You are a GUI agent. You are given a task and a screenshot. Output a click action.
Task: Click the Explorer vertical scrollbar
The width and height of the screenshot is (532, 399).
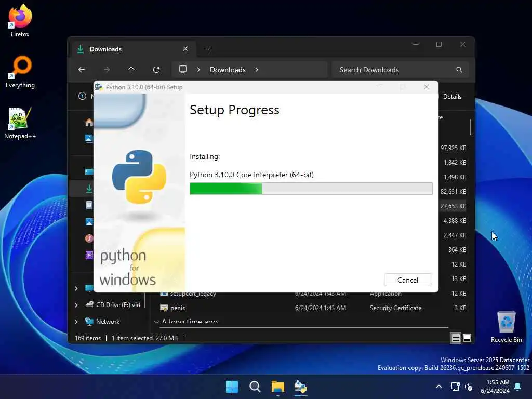click(x=471, y=127)
